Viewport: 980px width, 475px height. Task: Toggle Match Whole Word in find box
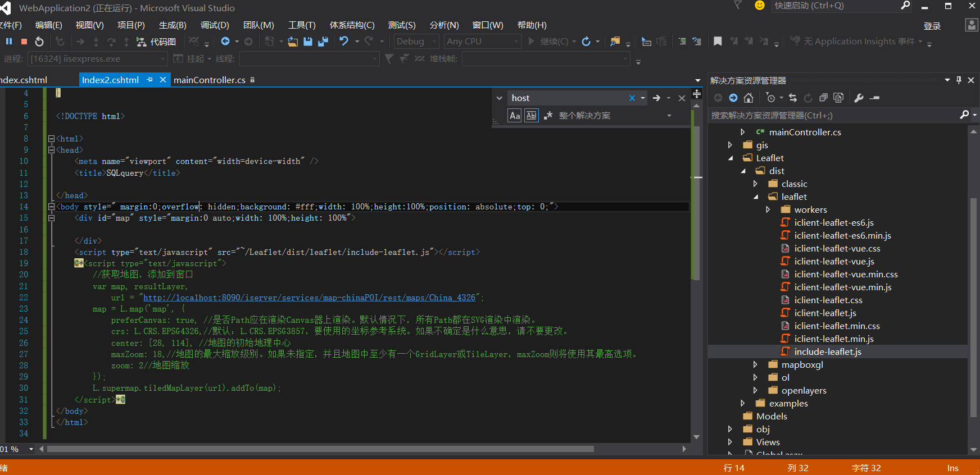[x=531, y=116]
